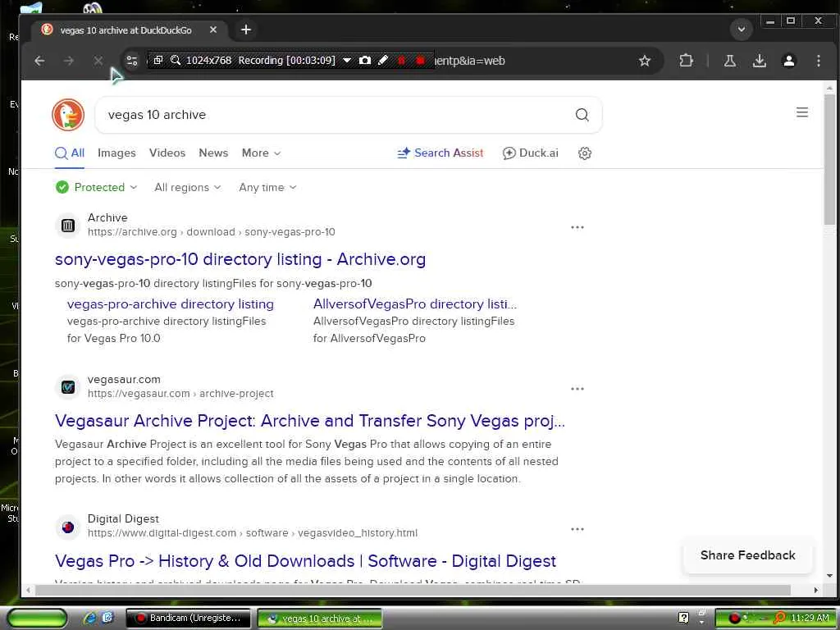Image resolution: width=840 pixels, height=630 pixels.
Task: Open search settings gear
Action: (x=584, y=153)
